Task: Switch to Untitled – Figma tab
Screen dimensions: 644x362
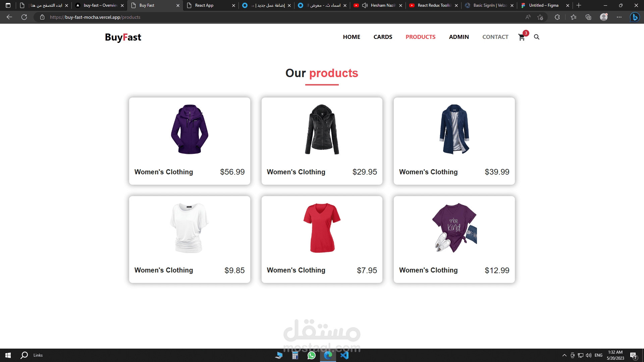Action: point(543,5)
